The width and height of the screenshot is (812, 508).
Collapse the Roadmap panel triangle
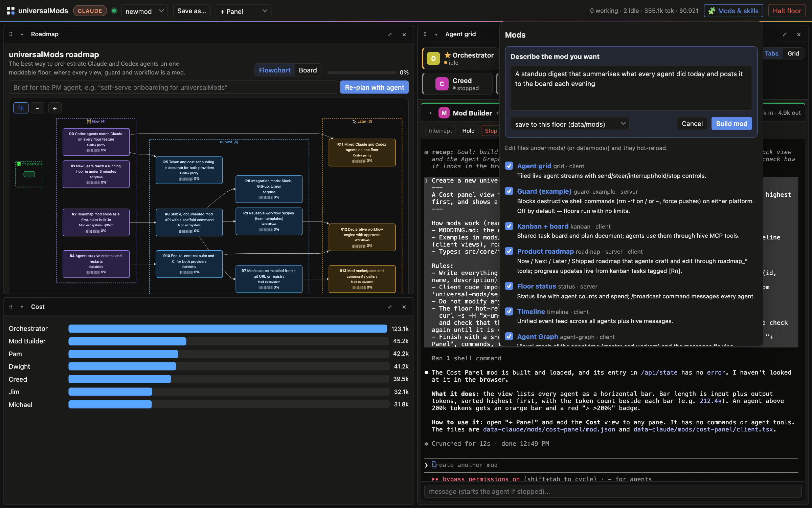point(22,35)
